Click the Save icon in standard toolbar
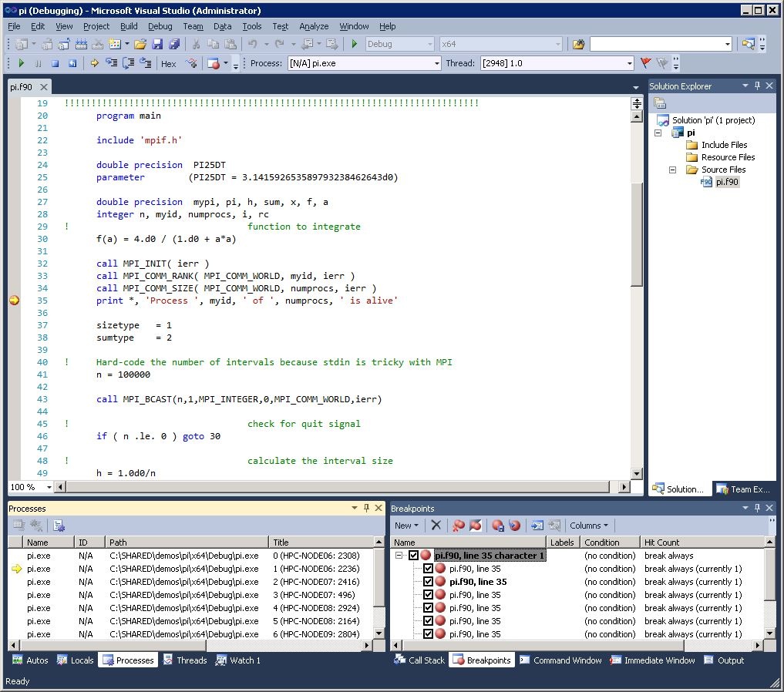This screenshot has height=692, width=784. (x=157, y=44)
